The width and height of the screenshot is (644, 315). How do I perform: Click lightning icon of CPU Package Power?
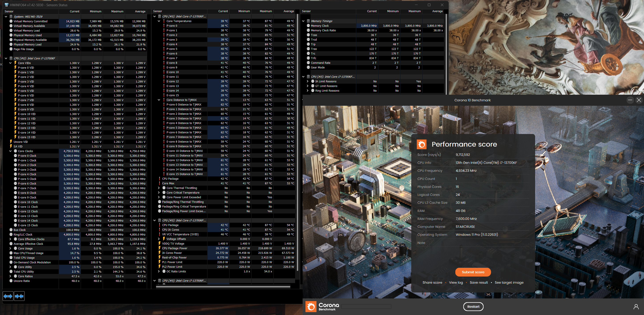pyautogui.click(x=160, y=248)
